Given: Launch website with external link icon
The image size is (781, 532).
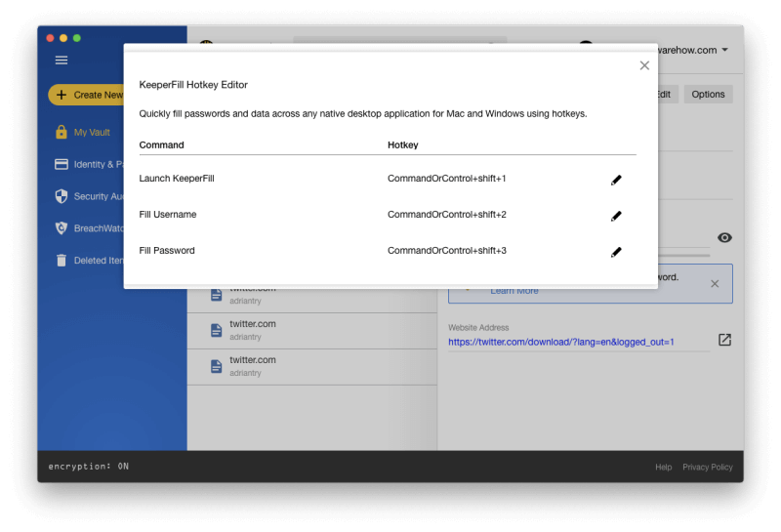Looking at the screenshot, I should coord(724,340).
